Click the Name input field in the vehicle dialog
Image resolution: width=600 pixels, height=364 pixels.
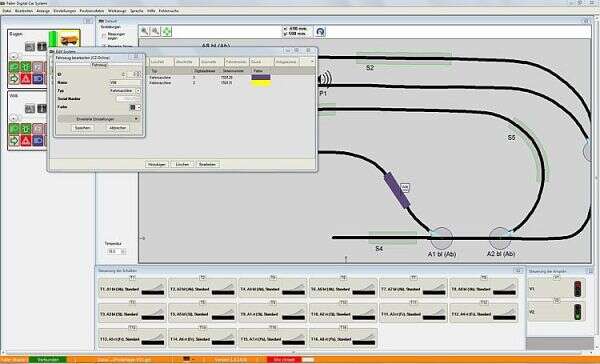point(126,82)
